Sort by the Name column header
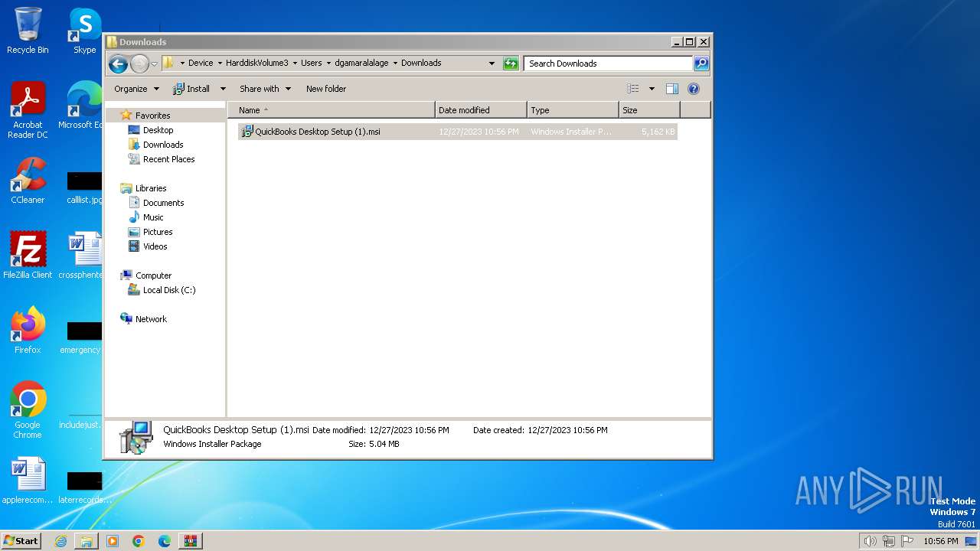980x551 pixels. point(332,110)
